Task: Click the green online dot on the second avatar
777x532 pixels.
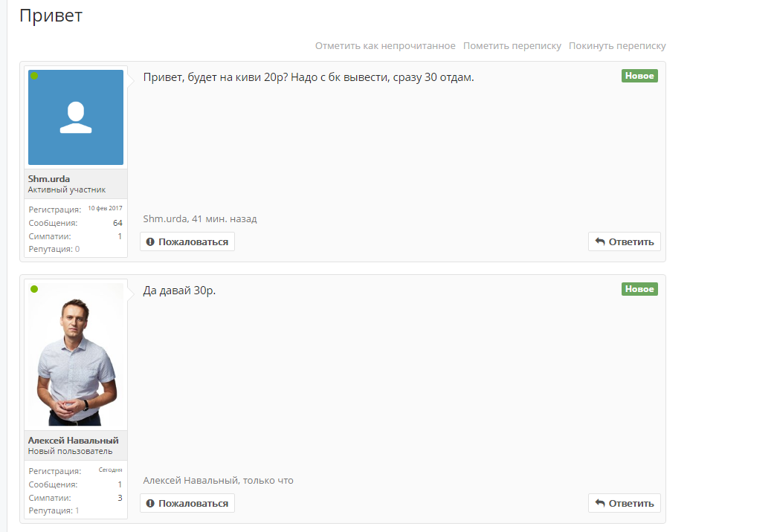Action: pyautogui.click(x=34, y=289)
